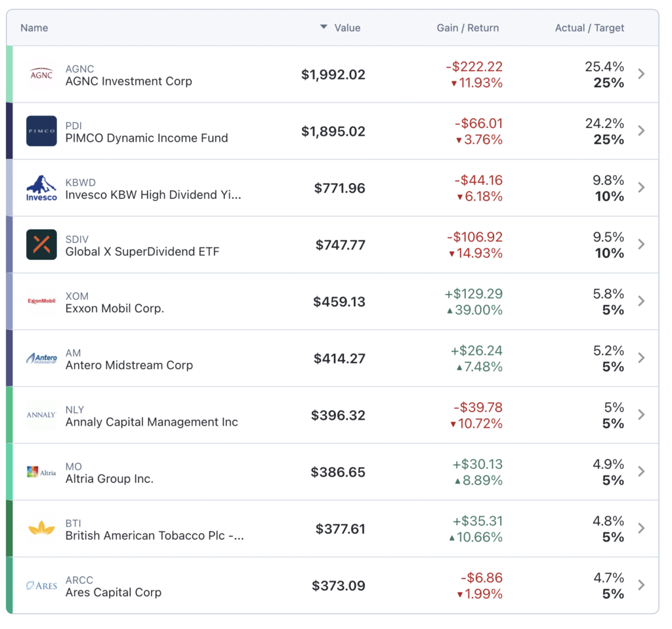Viewport: 672px width, 629px height.
Task: Sort by the Name column header
Action: [x=34, y=28]
